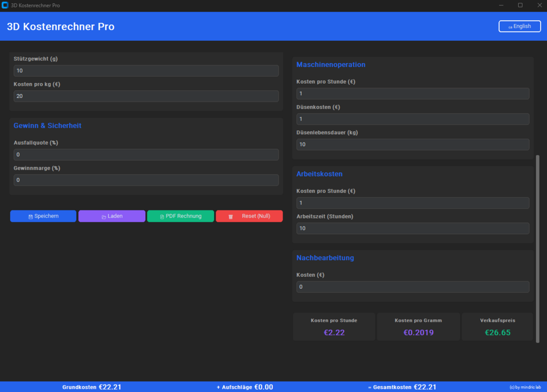Viewport: 547px width, 392px height.
Task: Click the Arbeitskosten section heading
Action: pyautogui.click(x=319, y=174)
